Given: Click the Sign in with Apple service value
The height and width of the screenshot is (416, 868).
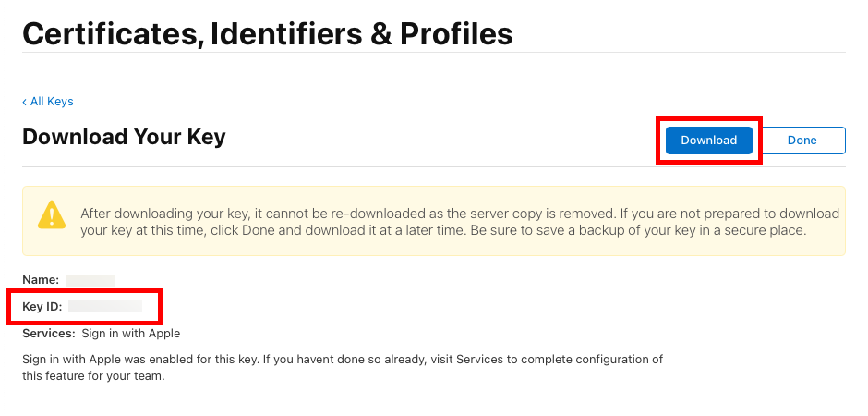Looking at the screenshot, I should (130, 333).
